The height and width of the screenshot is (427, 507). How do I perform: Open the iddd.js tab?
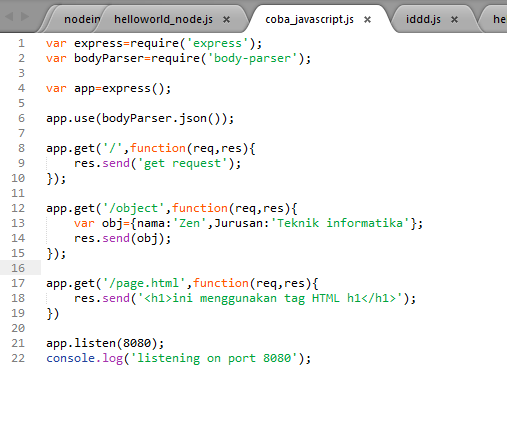pos(423,19)
